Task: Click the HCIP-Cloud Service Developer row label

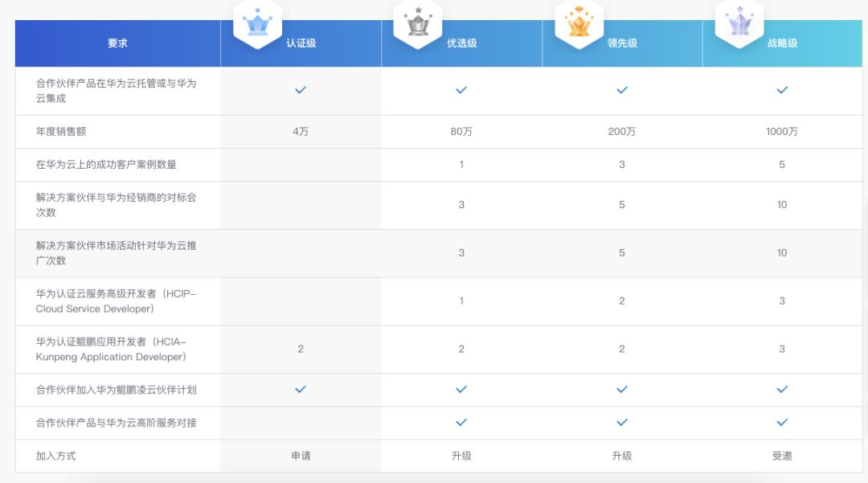Action: [x=117, y=301]
